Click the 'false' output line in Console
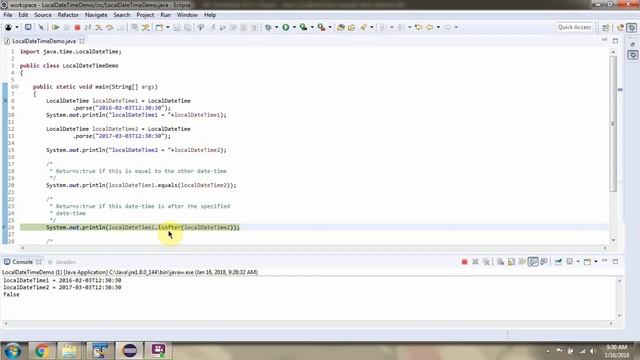The height and width of the screenshot is (360, 640). point(11,295)
